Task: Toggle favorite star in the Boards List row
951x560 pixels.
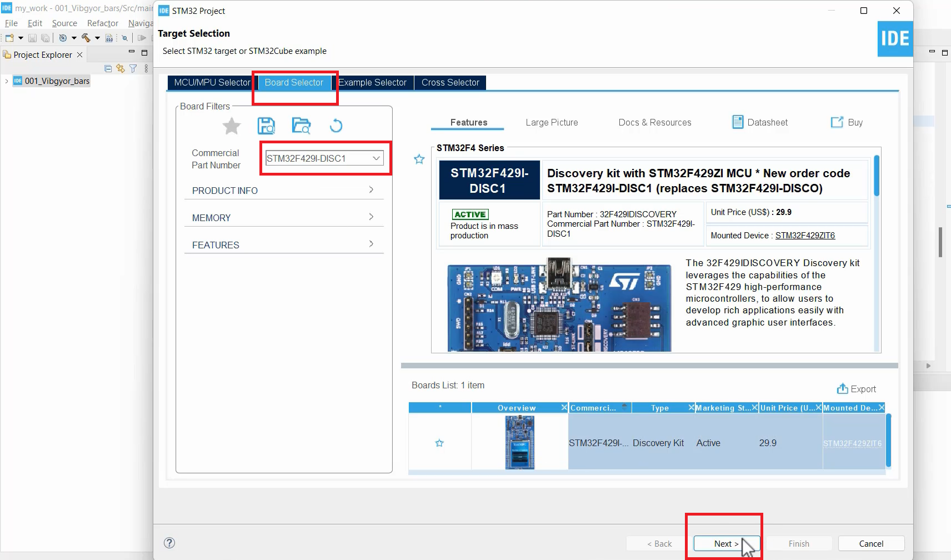Action: [x=439, y=443]
